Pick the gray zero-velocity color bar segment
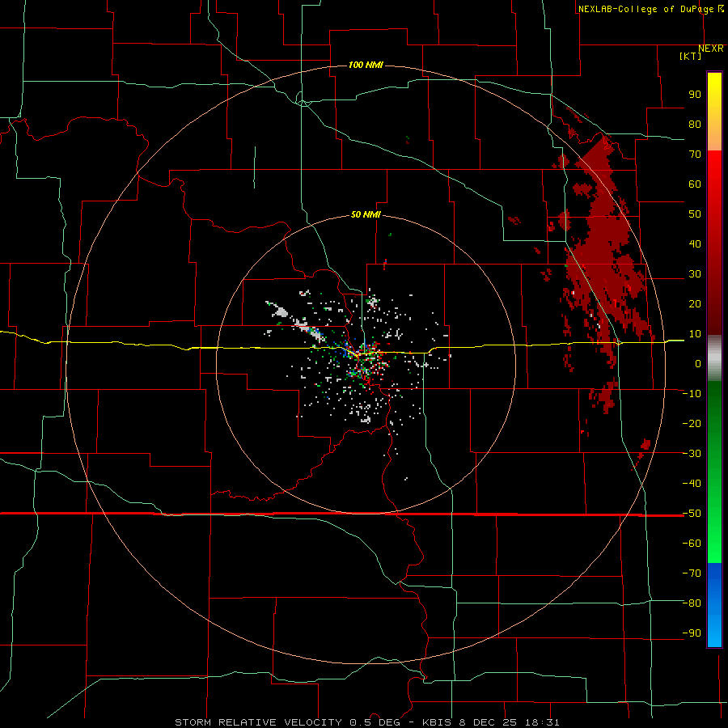 tap(714, 358)
